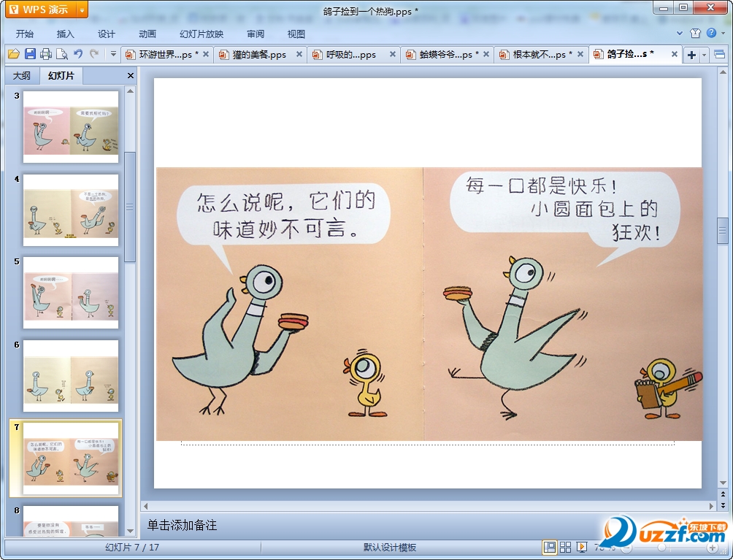The height and width of the screenshot is (560, 733).
Task: Open the 视图 ribbon tab
Action: click(296, 34)
